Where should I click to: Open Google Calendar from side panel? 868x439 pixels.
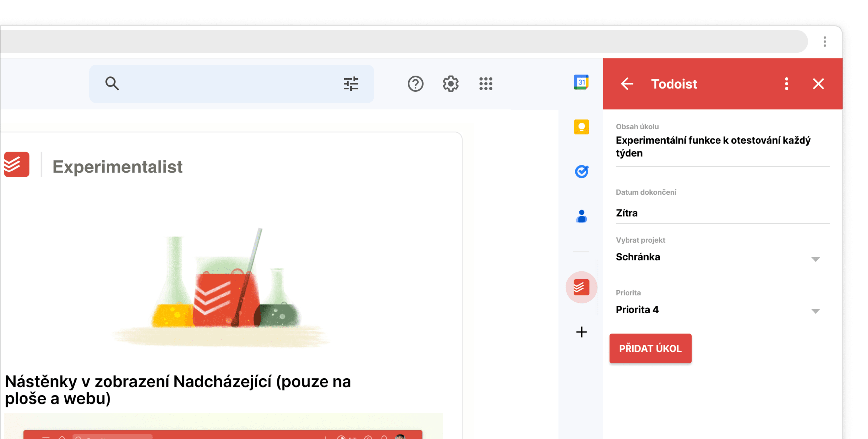click(581, 83)
